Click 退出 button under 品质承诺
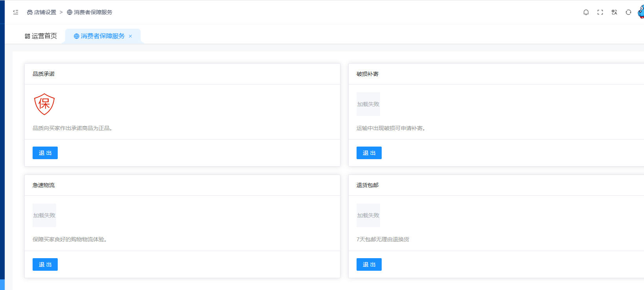The height and width of the screenshot is (290, 644). (x=45, y=153)
